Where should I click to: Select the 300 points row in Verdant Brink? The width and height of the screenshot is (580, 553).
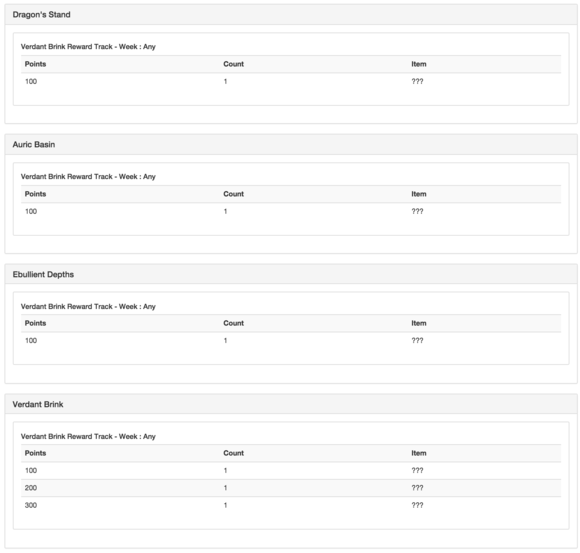(291, 505)
